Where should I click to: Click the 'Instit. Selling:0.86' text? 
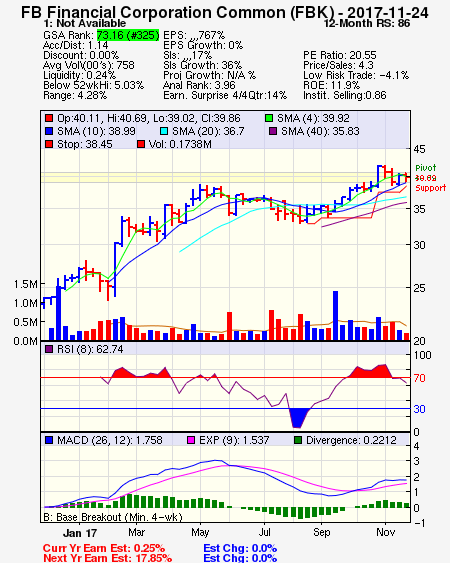click(x=345, y=96)
